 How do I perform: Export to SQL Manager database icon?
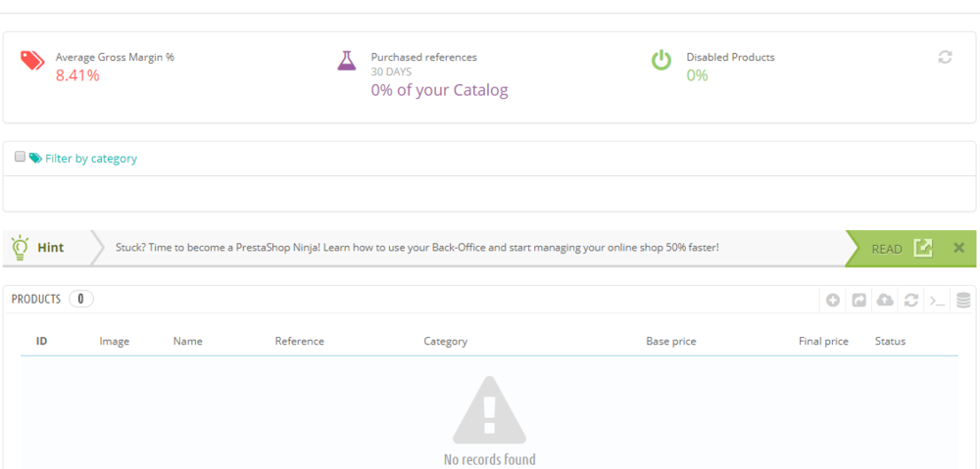963,301
